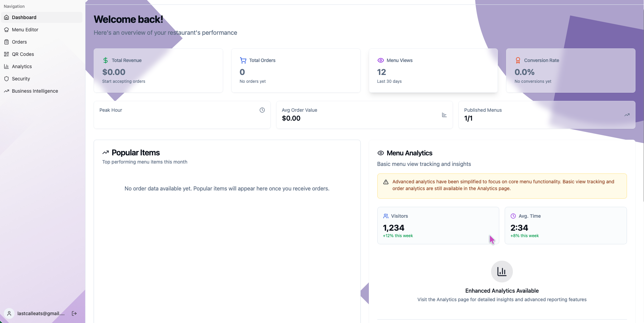The width and height of the screenshot is (644, 323).
Task: Open Analytics from the sidebar
Action: (x=22, y=66)
